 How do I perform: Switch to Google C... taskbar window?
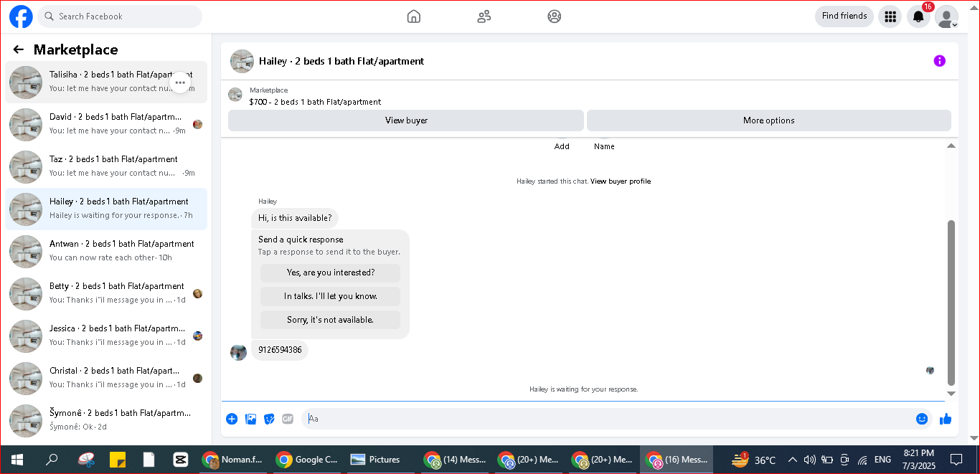307,460
